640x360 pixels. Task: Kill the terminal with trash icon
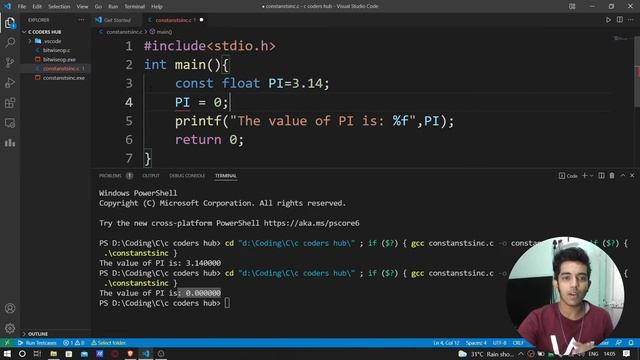(x=612, y=176)
